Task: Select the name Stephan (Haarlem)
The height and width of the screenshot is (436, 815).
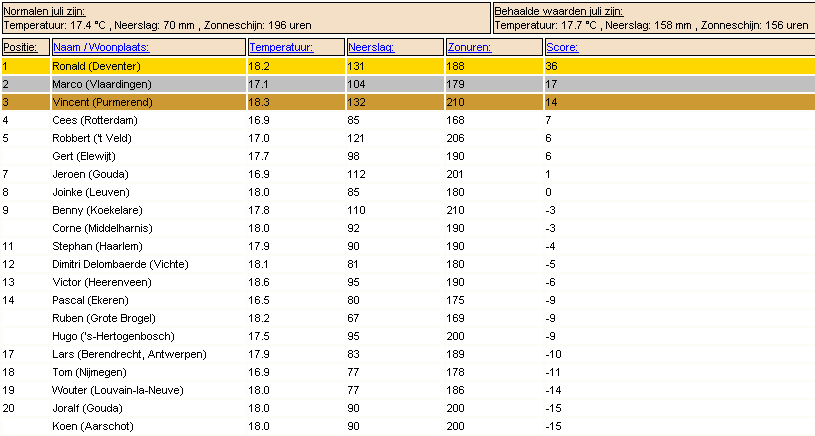Action: click(97, 246)
